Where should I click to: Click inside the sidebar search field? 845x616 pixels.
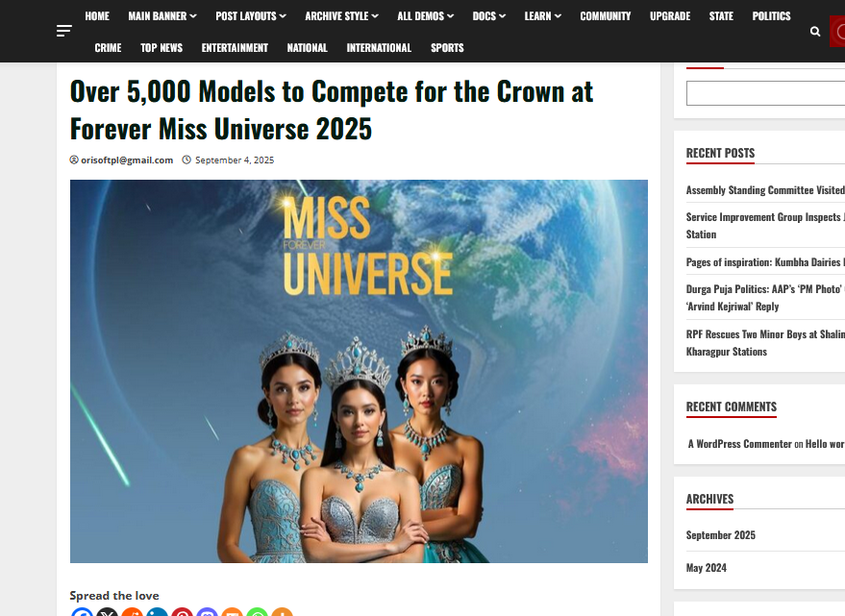coord(766,93)
